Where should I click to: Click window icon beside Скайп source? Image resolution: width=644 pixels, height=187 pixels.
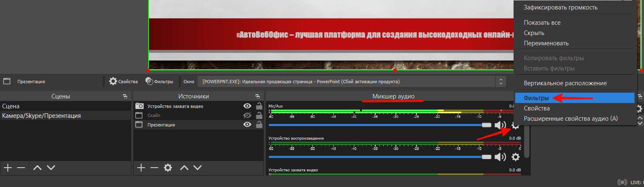[x=139, y=115]
